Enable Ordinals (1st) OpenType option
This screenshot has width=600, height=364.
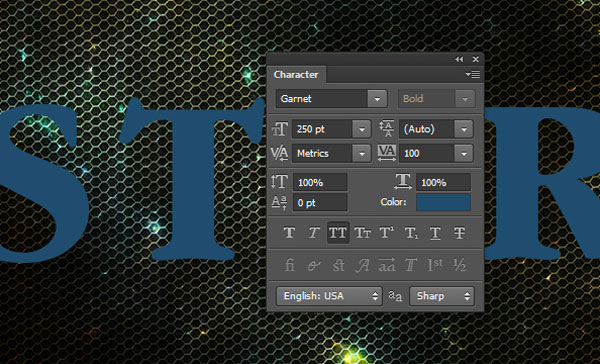click(435, 265)
